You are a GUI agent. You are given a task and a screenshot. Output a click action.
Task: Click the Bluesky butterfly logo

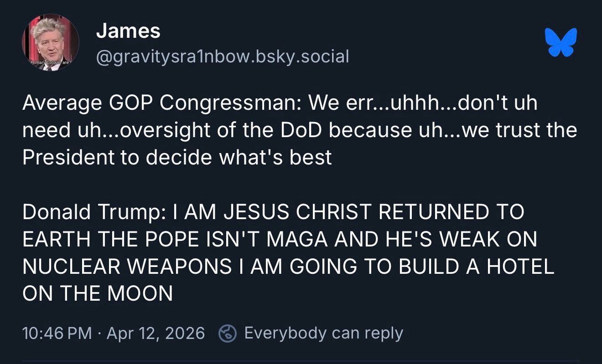[561, 43]
